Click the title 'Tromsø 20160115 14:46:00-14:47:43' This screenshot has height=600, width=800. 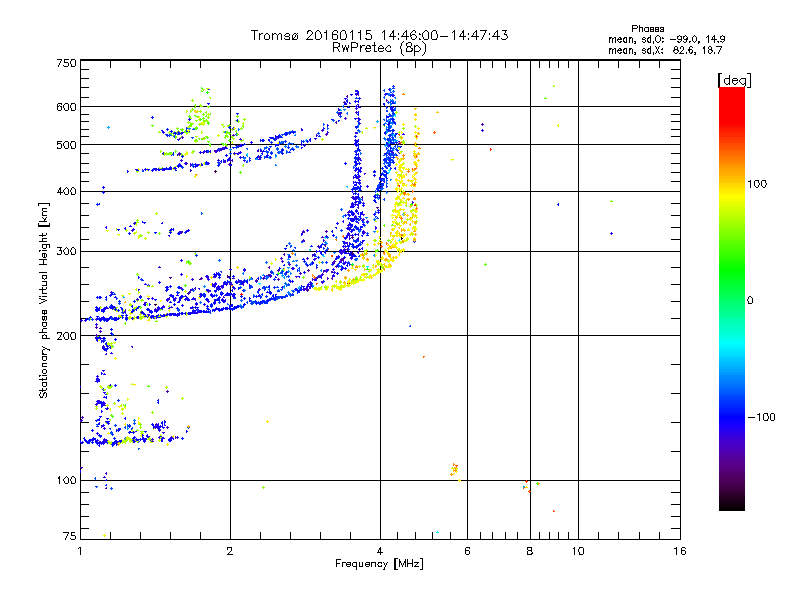pyautogui.click(x=379, y=35)
